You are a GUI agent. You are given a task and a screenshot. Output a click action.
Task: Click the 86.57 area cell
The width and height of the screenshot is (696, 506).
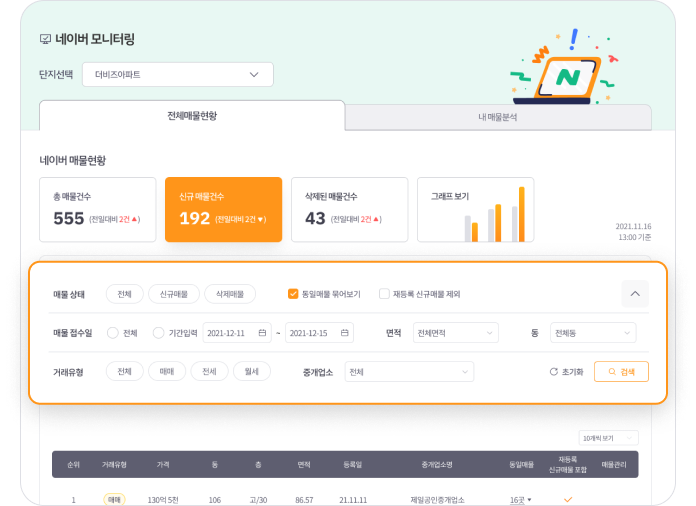pyautogui.click(x=304, y=500)
